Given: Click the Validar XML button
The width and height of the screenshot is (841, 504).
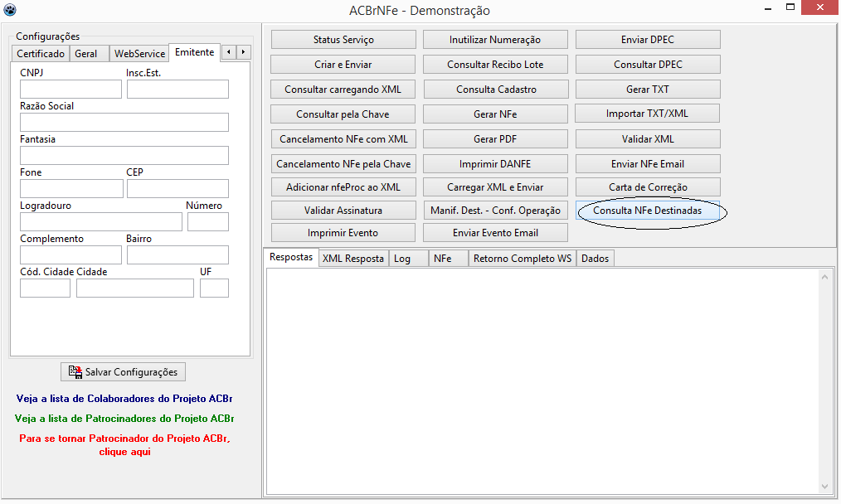Looking at the screenshot, I should pyautogui.click(x=648, y=139).
